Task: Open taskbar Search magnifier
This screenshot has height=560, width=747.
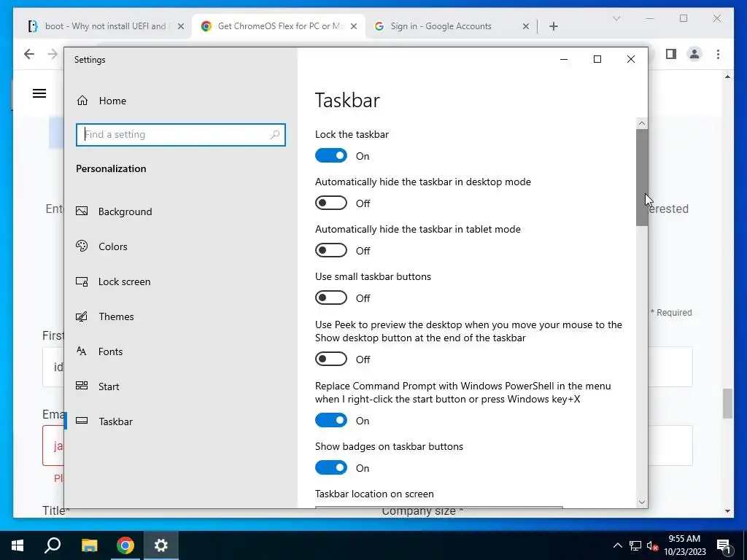Action: coord(53,545)
